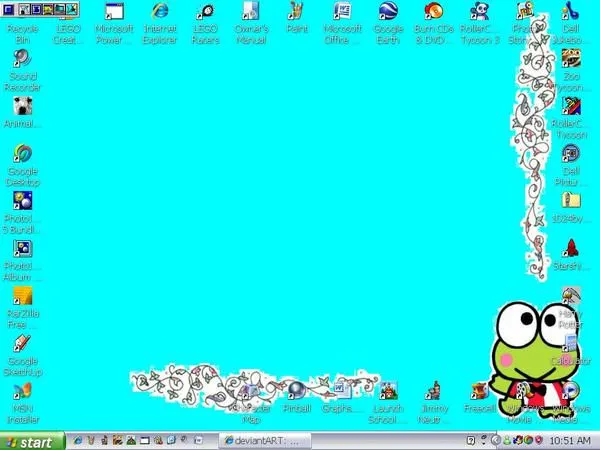The height and width of the screenshot is (450, 600).
Task: Launch the Freecell shortcut
Action: coord(479,391)
